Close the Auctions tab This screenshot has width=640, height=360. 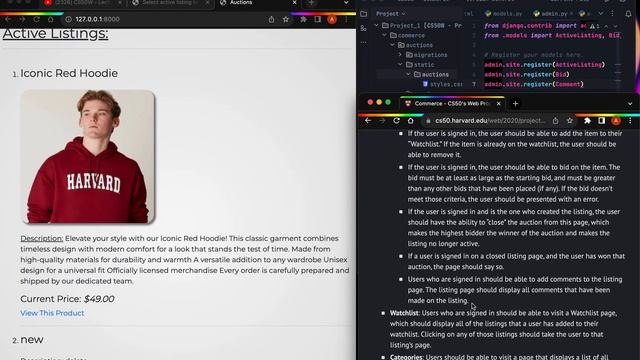point(294,3)
